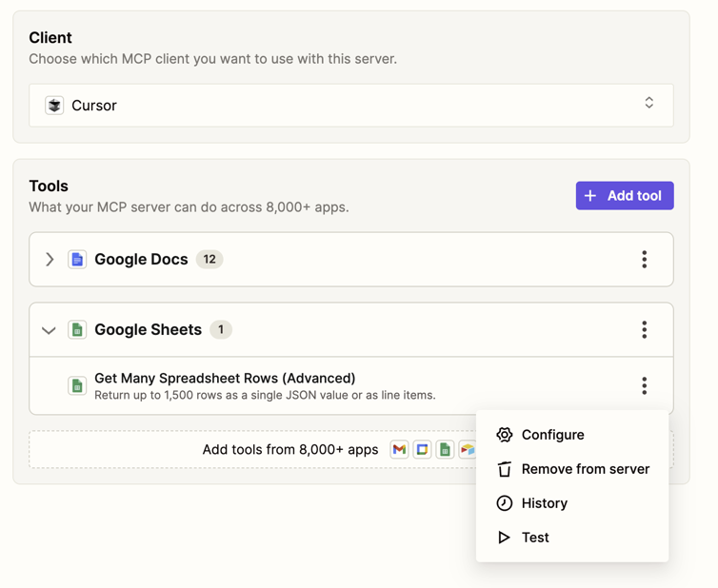Click the Google Docs count badge 12
Image resolution: width=718 pixels, height=588 pixels.
point(209,260)
